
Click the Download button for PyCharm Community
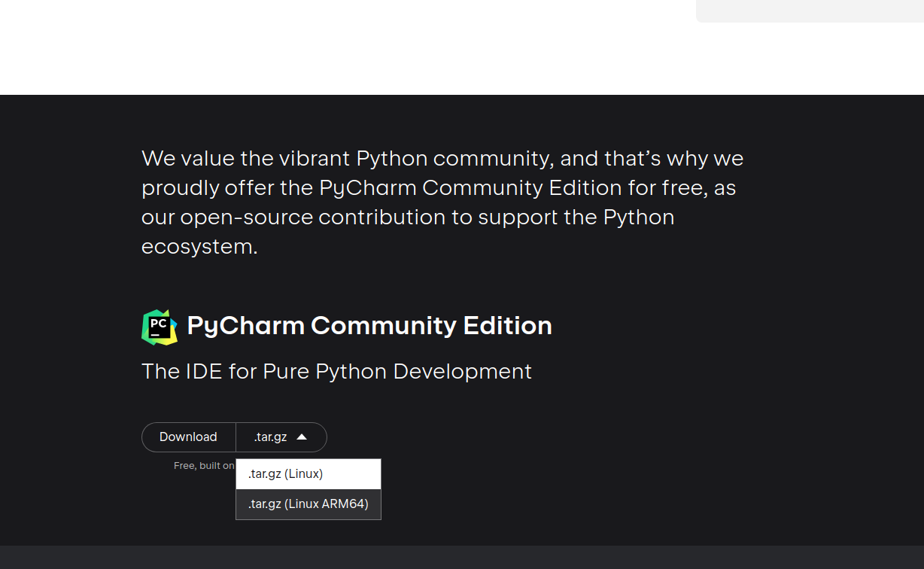coord(188,437)
